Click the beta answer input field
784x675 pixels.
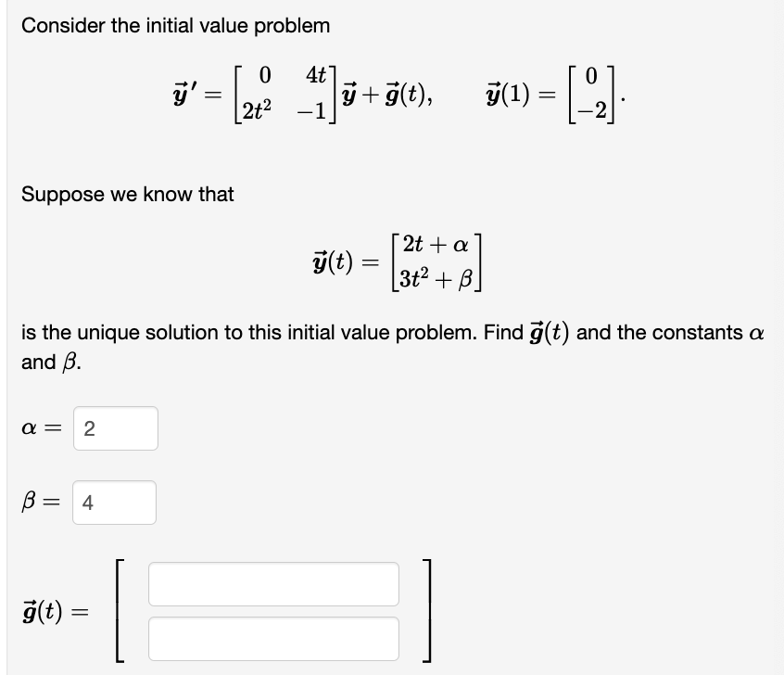(x=114, y=502)
